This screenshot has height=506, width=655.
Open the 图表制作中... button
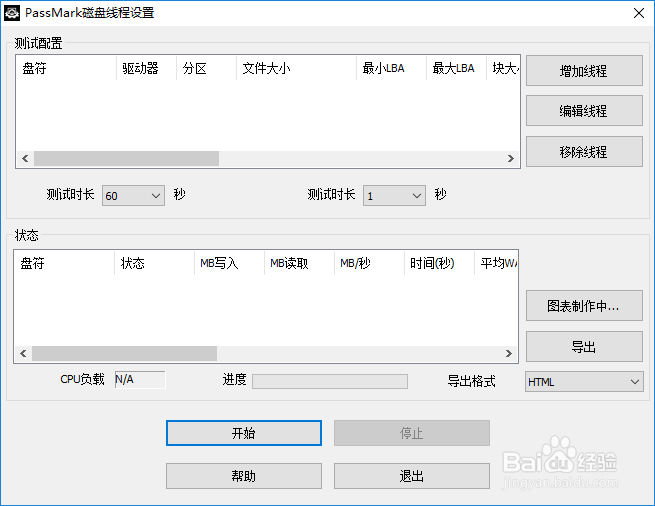[584, 306]
